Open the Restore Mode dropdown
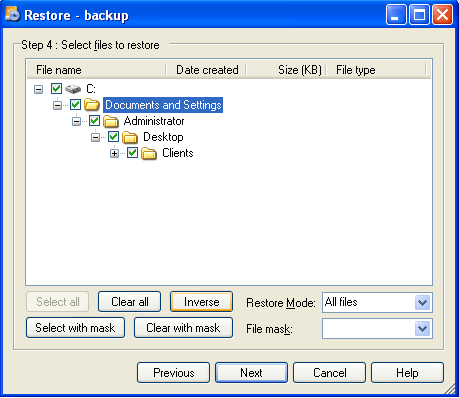Viewport: 459px width, 398px height. (x=422, y=303)
